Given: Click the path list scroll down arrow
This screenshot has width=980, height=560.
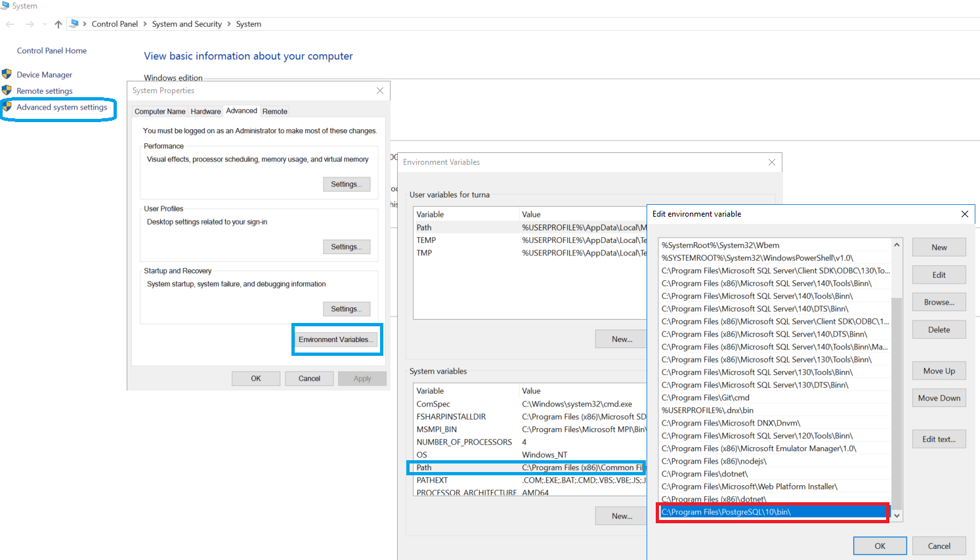Looking at the screenshot, I should pyautogui.click(x=897, y=516).
